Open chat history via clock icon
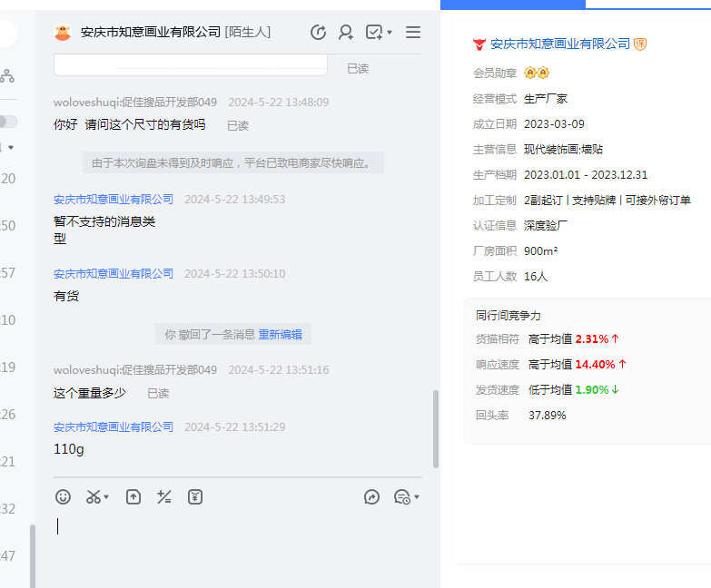The width and height of the screenshot is (711, 588). 318,33
